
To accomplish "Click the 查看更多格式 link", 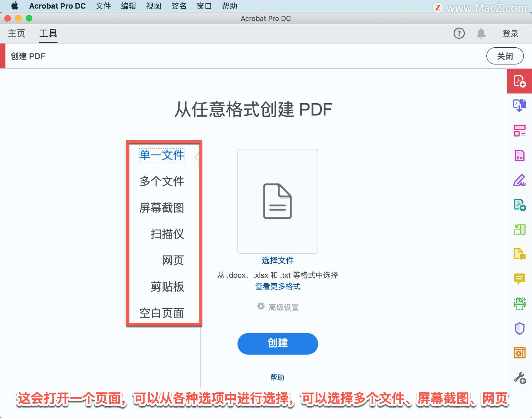I will point(277,286).
